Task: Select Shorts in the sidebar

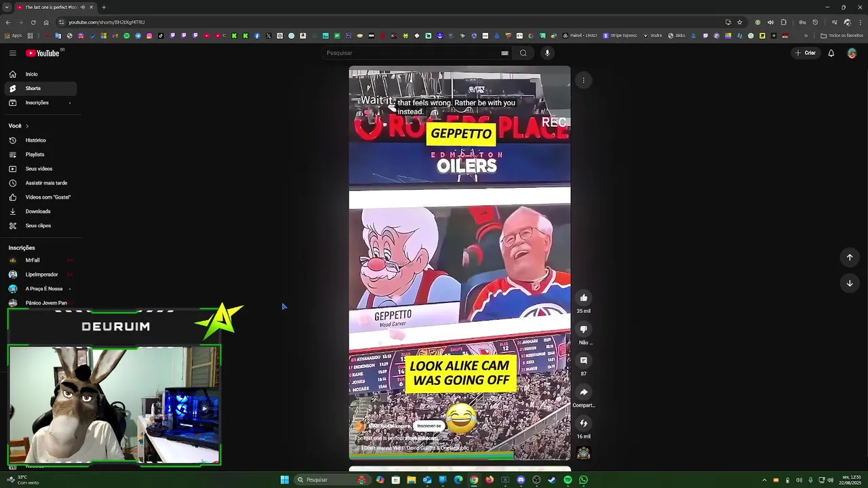Action: click(x=41, y=88)
